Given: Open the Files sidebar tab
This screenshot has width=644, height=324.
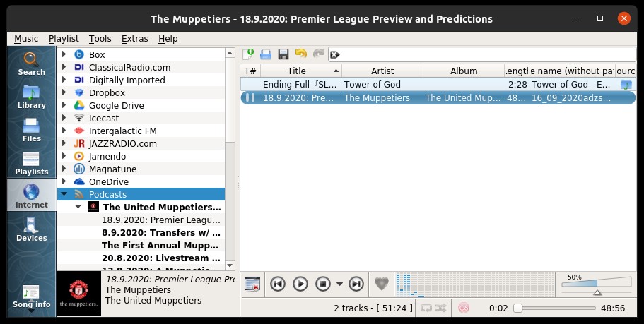Looking at the screenshot, I should [31, 130].
